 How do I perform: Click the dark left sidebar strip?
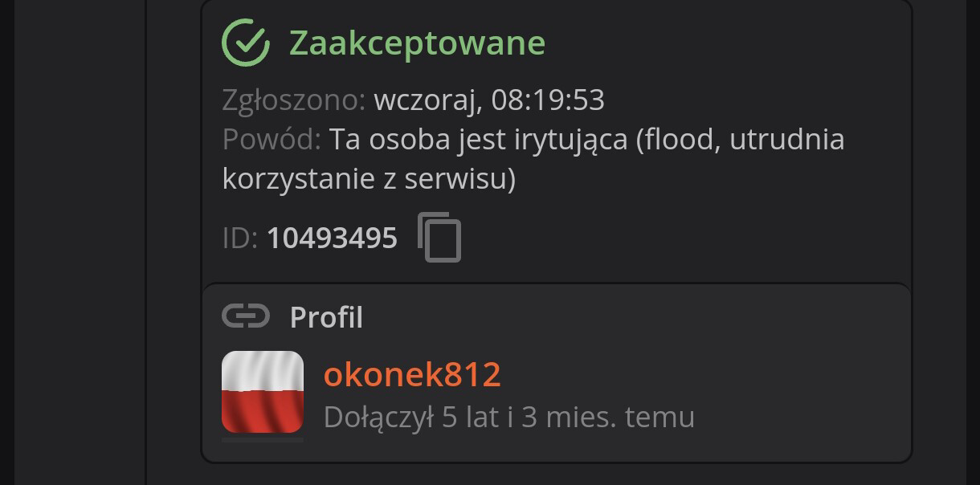click(x=80, y=243)
